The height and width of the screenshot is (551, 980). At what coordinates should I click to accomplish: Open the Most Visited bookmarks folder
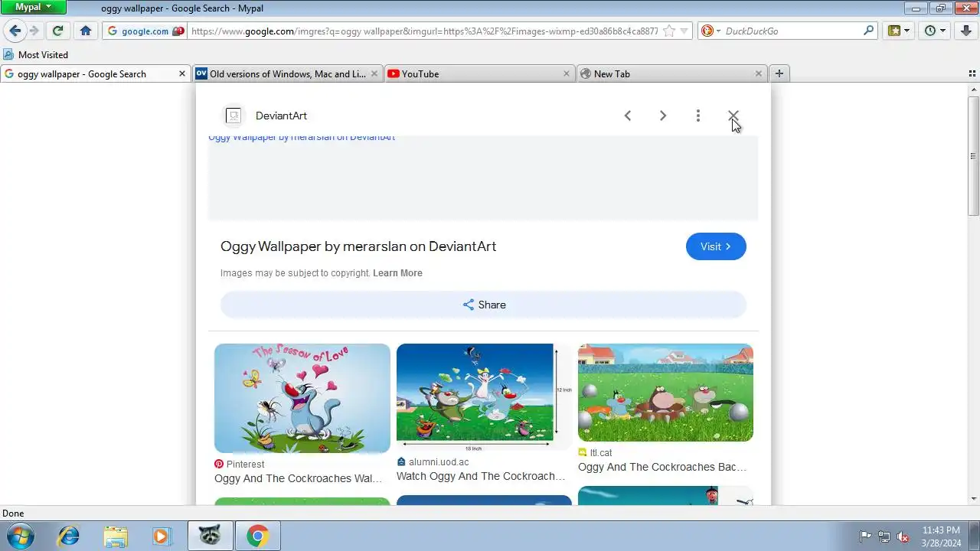pyautogui.click(x=36, y=54)
